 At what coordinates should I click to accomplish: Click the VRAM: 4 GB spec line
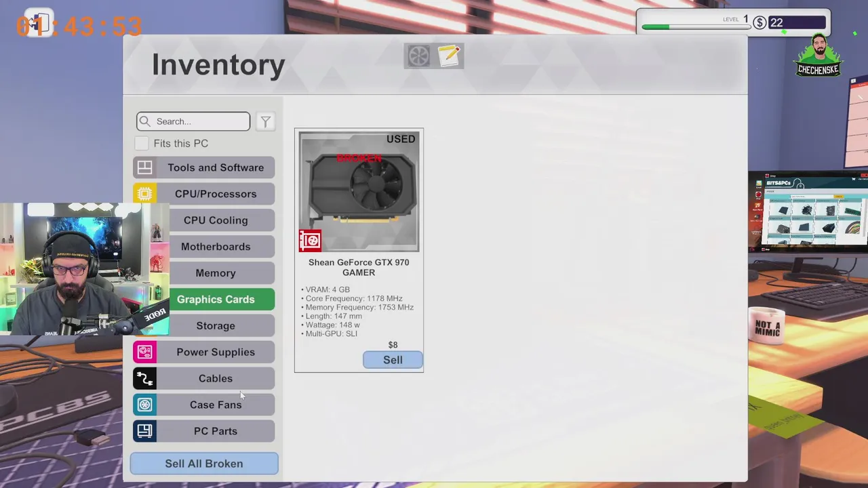[x=325, y=289]
